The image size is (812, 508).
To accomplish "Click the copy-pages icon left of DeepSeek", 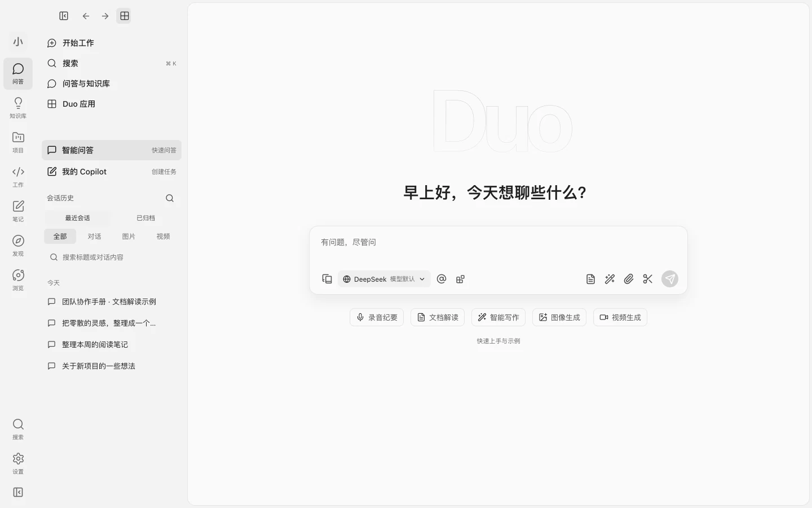I will [x=327, y=279].
